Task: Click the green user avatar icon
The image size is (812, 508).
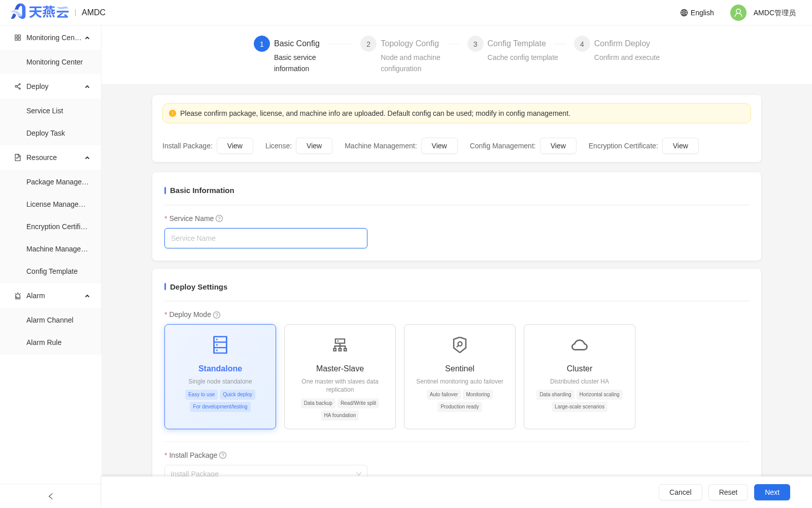Action: 738,13
